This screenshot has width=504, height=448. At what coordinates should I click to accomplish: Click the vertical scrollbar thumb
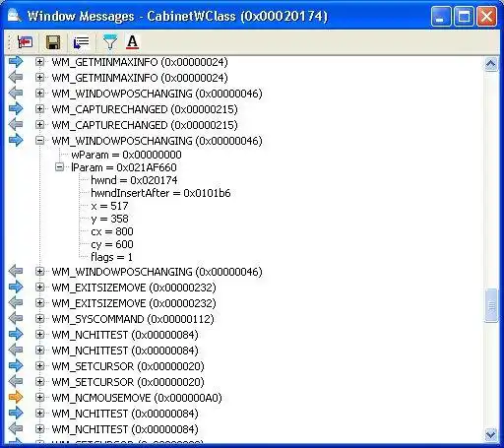tap(491, 305)
